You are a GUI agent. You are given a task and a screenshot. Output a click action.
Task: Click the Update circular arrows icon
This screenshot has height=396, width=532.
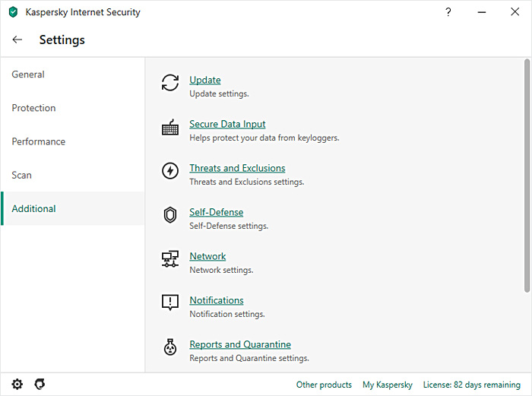[x=170, y=83]
